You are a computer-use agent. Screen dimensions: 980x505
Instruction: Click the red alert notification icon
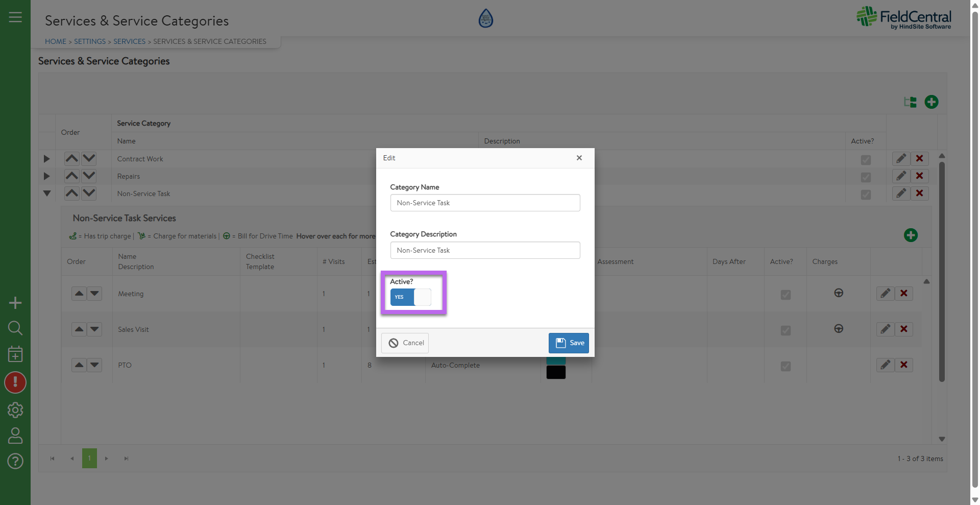pyautogui.click(x=15, y=382)
